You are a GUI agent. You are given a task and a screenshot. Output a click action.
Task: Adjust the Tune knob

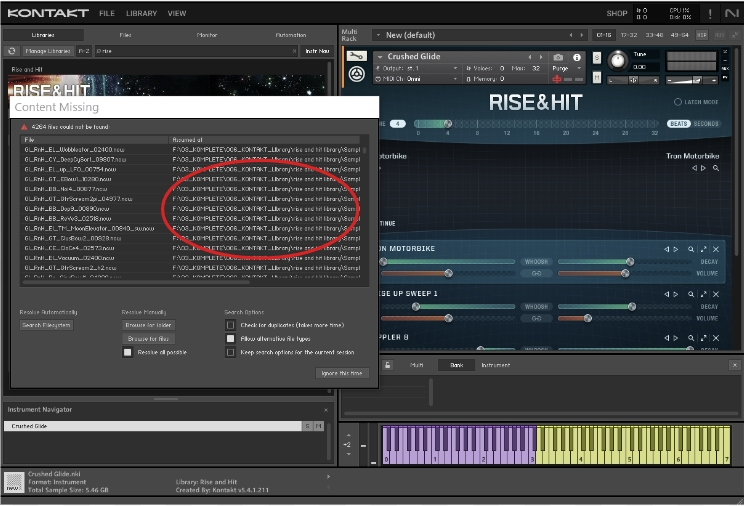point(617,60)
